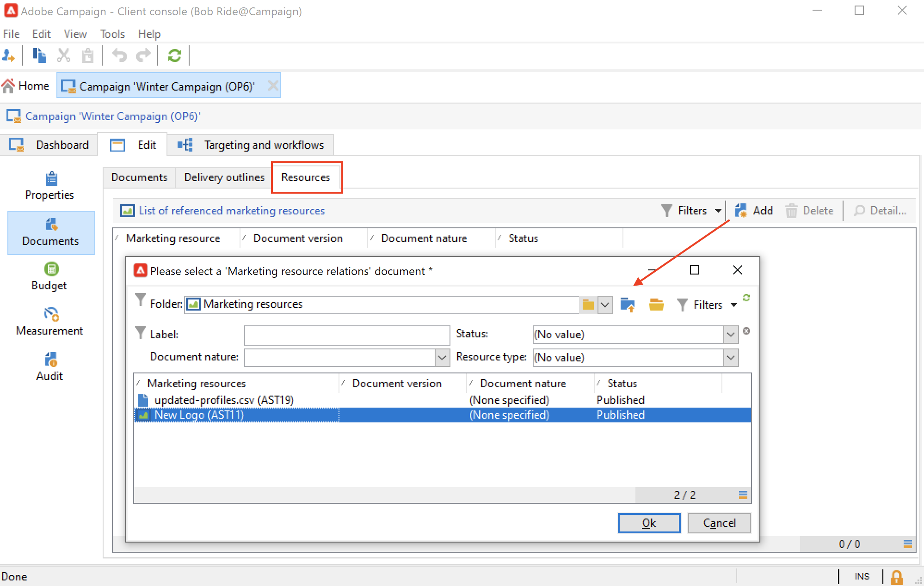924x586 pixels.
Task: Select updated-profiles.csv (AST19) row
Action: [x=224, y=400]
